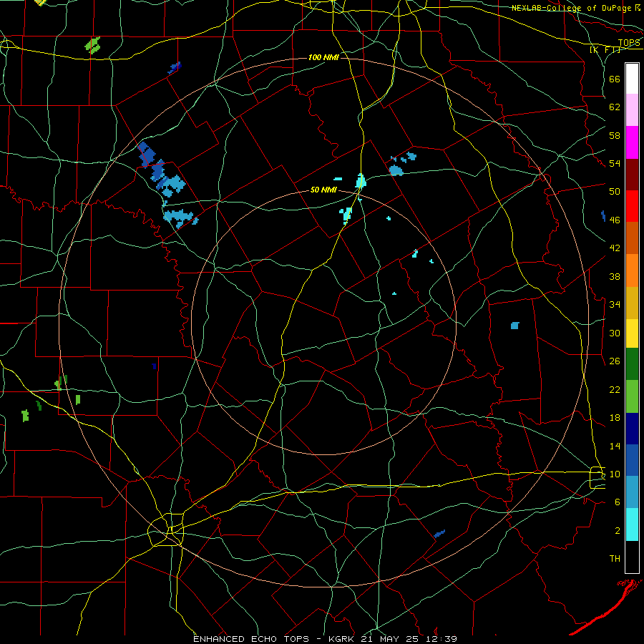644x644 pixels.
Task: Click legend value "34"
Action: tap(615, 304)
